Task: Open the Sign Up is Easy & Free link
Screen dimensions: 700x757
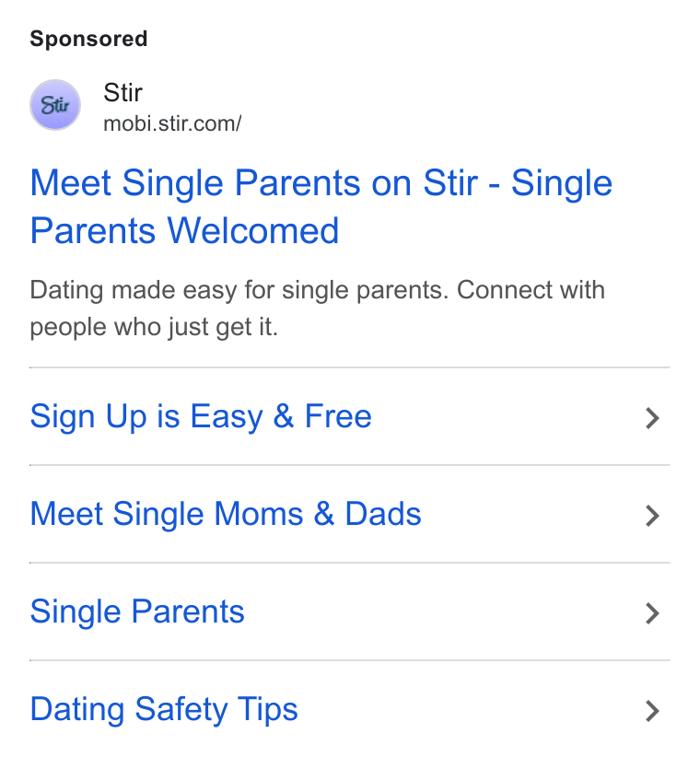Action: (x=201, y=416)
